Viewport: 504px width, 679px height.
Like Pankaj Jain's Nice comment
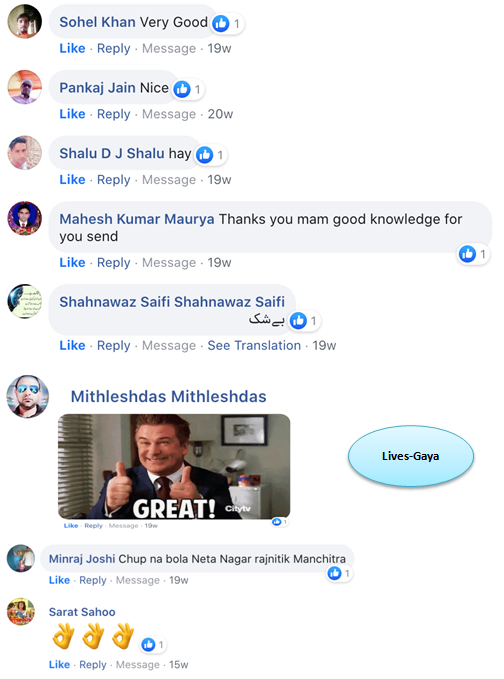[72, 114]
